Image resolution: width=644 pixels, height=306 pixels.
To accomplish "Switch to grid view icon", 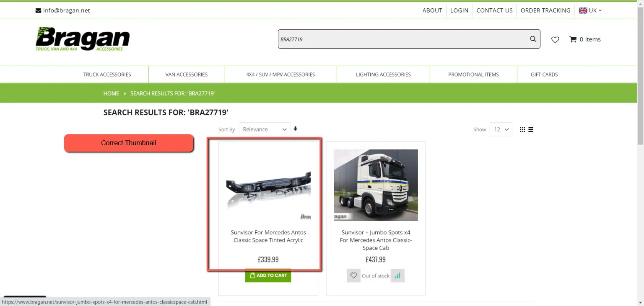I will (x=522, y=129).
